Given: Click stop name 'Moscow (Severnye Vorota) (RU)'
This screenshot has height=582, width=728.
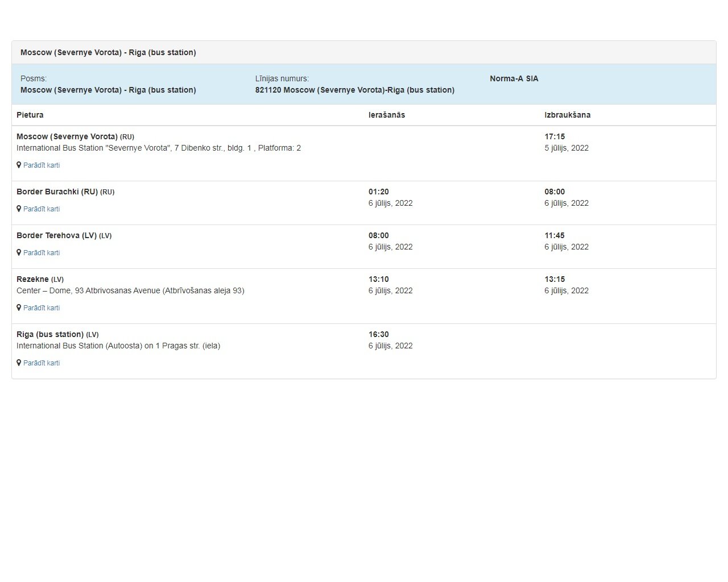Looking at the screenshot, I should click(x=75, y=136).
